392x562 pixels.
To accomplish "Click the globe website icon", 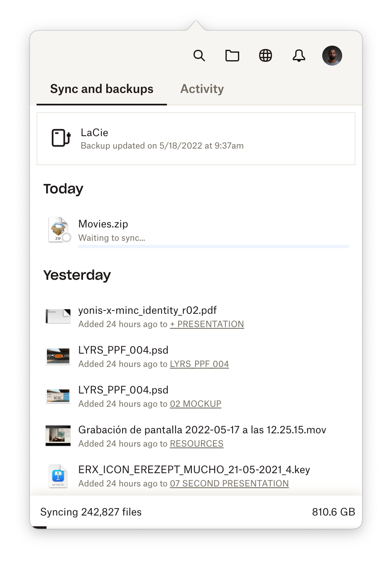I will 265,56.
